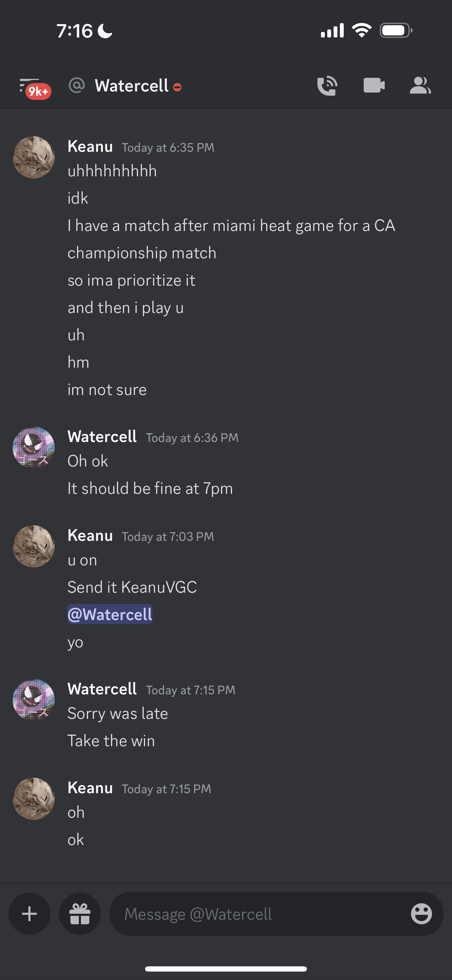
Task: Open the channel list with 9k+ badge
Action: coord(34,88)
